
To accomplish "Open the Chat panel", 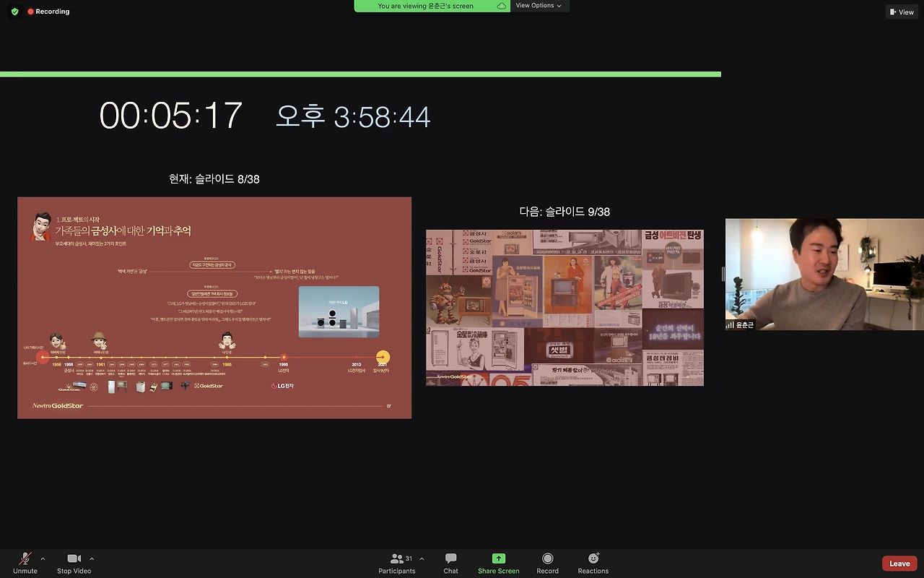I will tap(451, 563).
